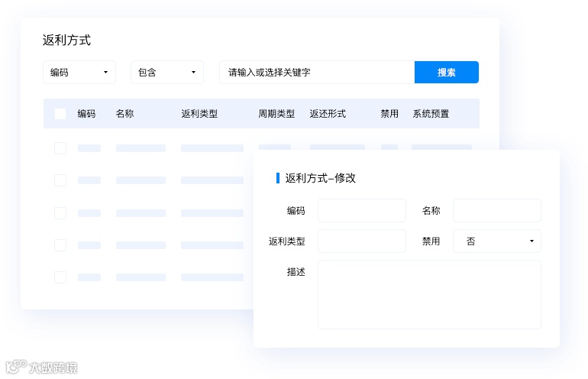Click the 系统预置 column header
This screenshot has width=588, height=379.
431,114
